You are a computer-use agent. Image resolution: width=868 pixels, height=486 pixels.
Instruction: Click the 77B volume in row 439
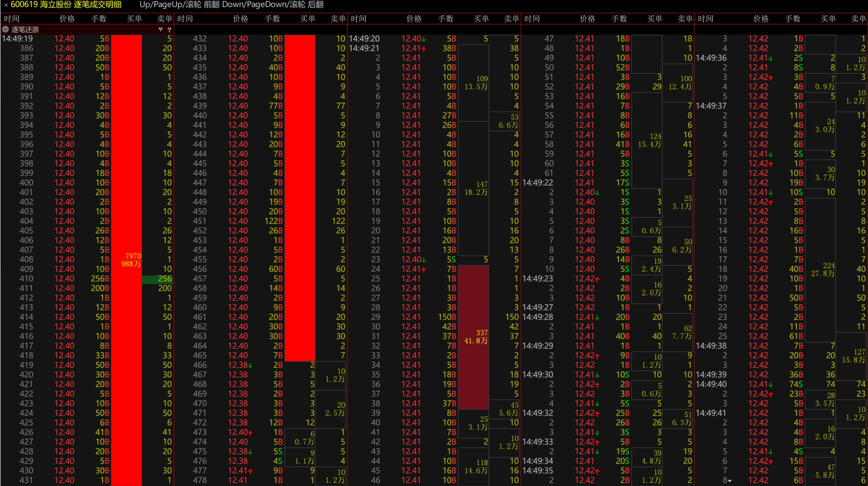(x=276, y=106)
